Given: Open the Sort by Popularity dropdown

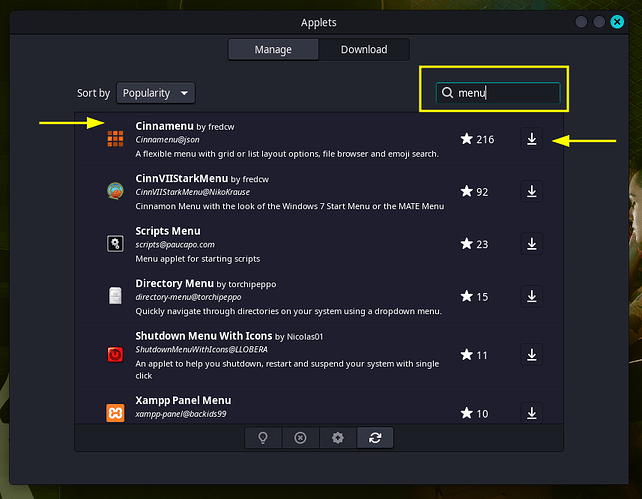Looking at the screenshot, I should (155, 93).
